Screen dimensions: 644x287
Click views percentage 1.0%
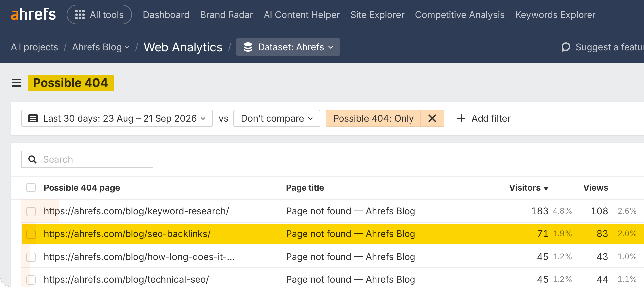(627, 257)
